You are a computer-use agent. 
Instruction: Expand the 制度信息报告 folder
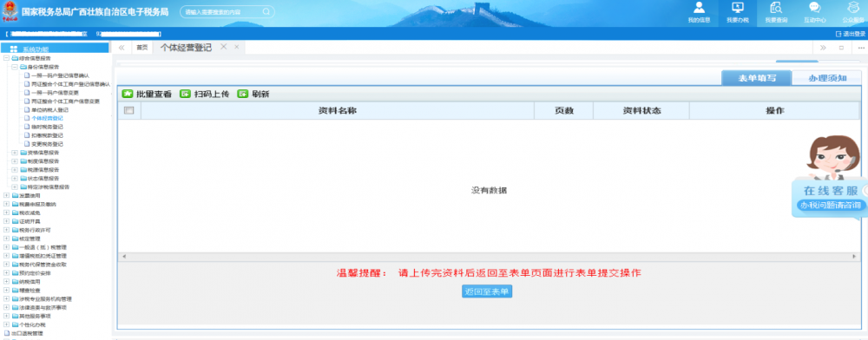[x=15, y=161]
